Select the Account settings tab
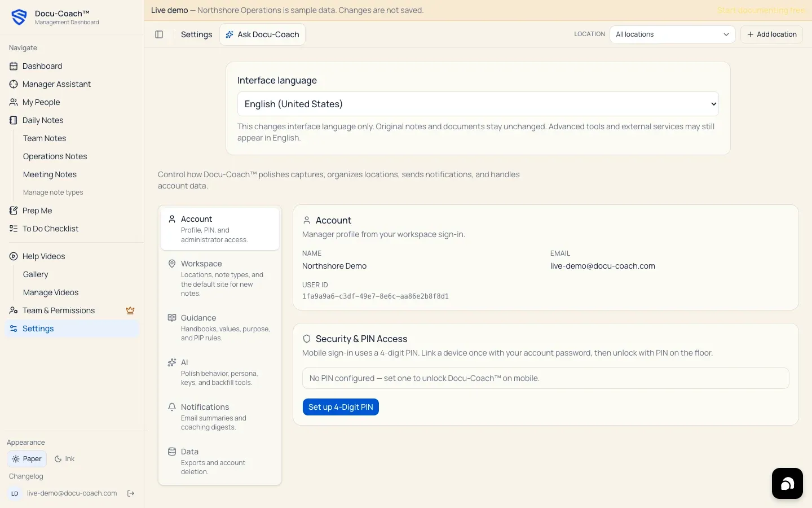Viewport: 812px width, 508px height. 220,229
